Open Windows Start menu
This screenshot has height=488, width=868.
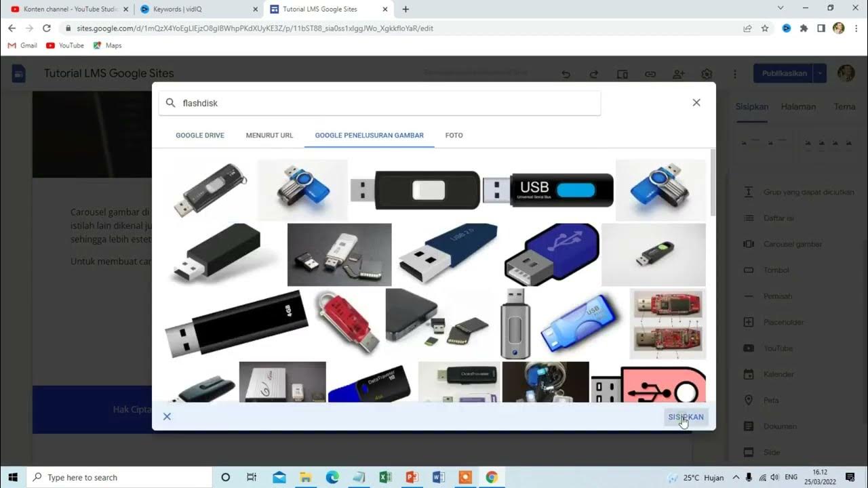click(13, 477)
